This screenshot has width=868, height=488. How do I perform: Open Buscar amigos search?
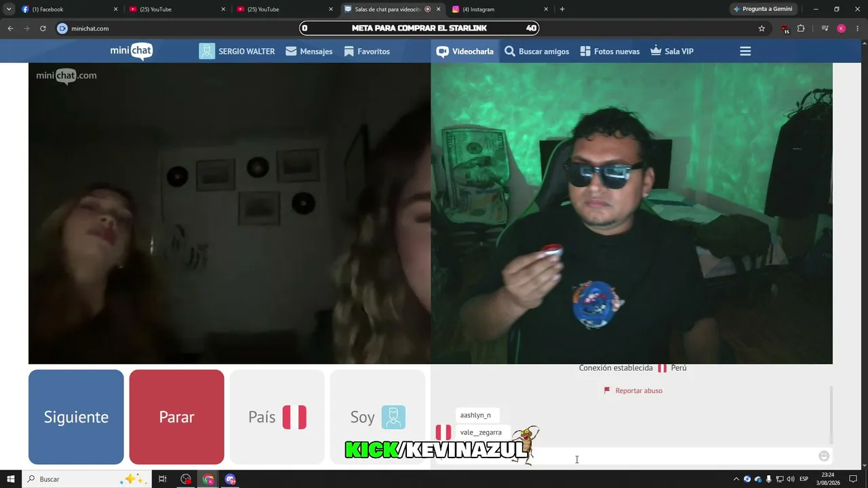537,52
